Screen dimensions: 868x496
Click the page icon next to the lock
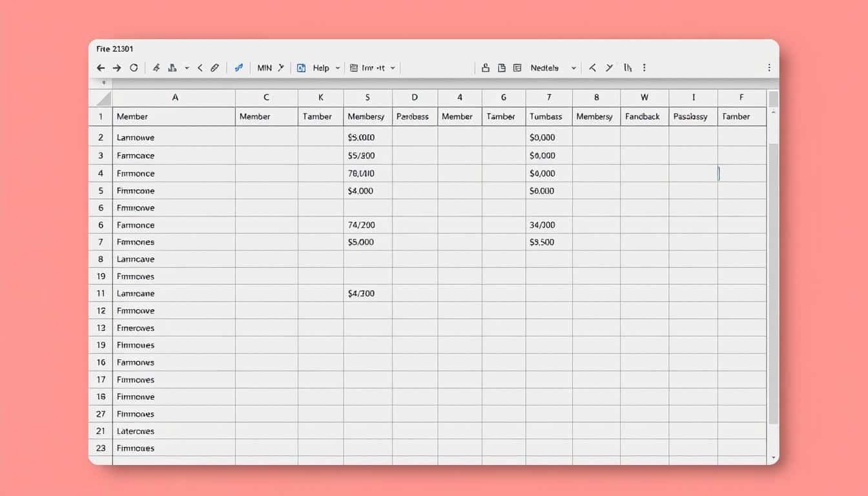pos(501,68)
